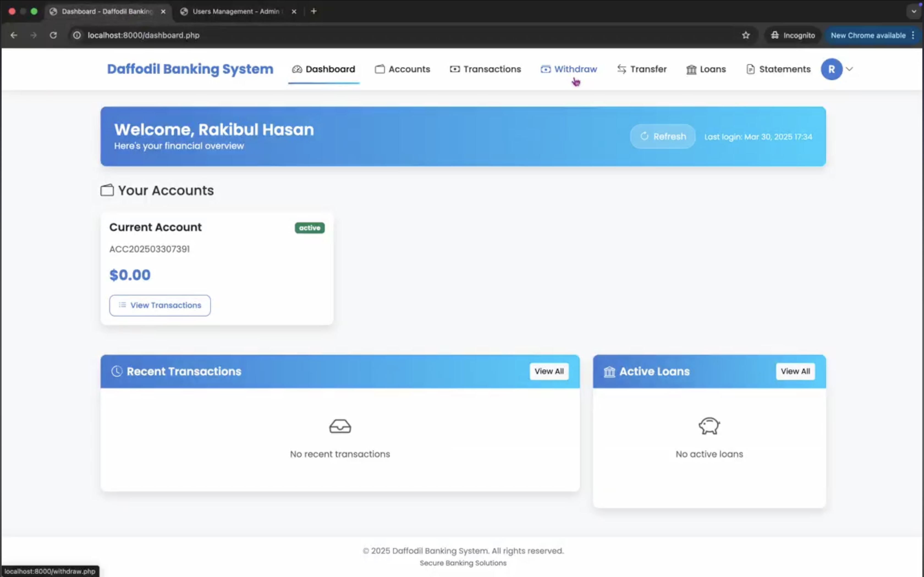Viewport: 924px width, 577px height.
Task: Reload the page using browser refresh icon
Action: [53, 35]
